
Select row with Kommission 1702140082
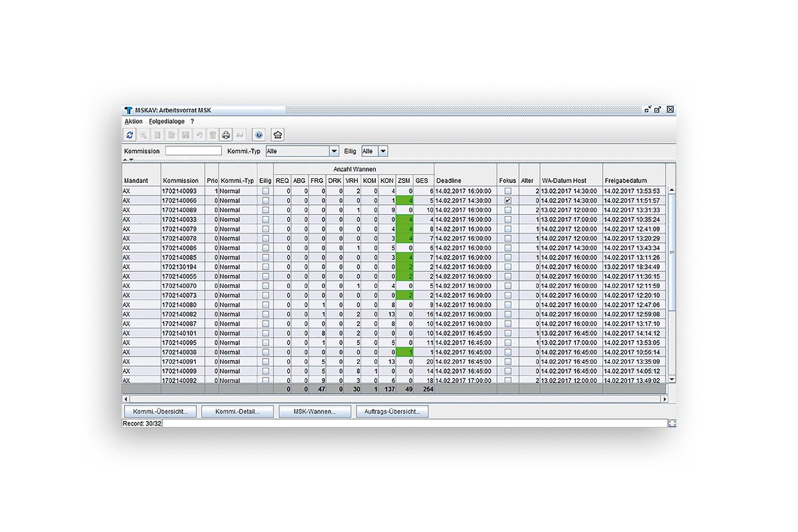click(394, 314)
